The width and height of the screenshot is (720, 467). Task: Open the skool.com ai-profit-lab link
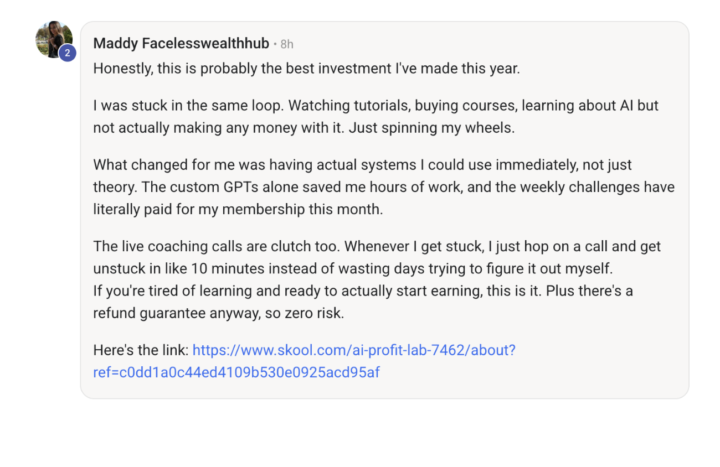pyautogui.click(x=353, y=350)
